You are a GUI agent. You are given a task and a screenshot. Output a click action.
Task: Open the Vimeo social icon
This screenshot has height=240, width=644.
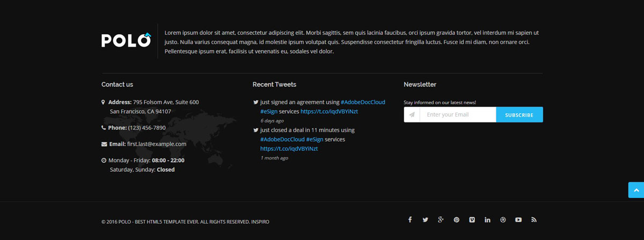coord(472,220)
